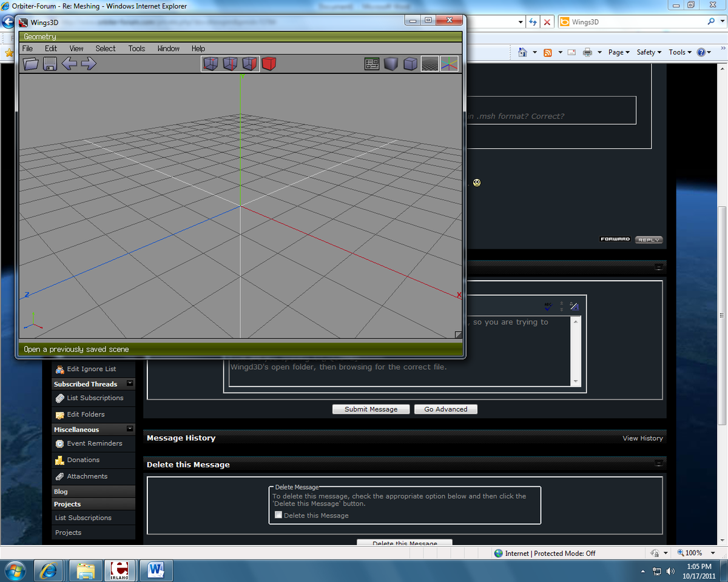Viewport: 728px width, 582px height.
Task: Open search provider dropdown arrow
Action: point(722,22)
